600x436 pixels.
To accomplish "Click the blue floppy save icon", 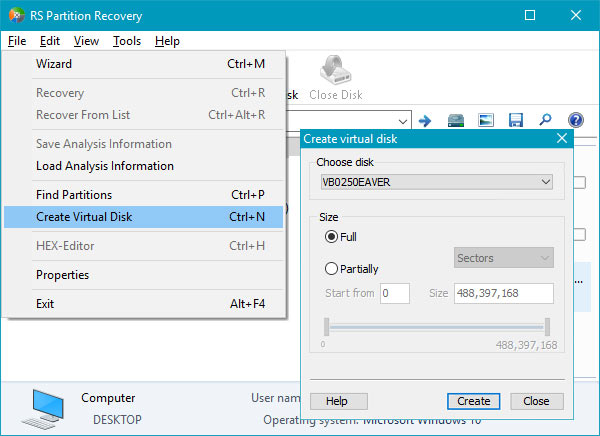I will [516, 121].
